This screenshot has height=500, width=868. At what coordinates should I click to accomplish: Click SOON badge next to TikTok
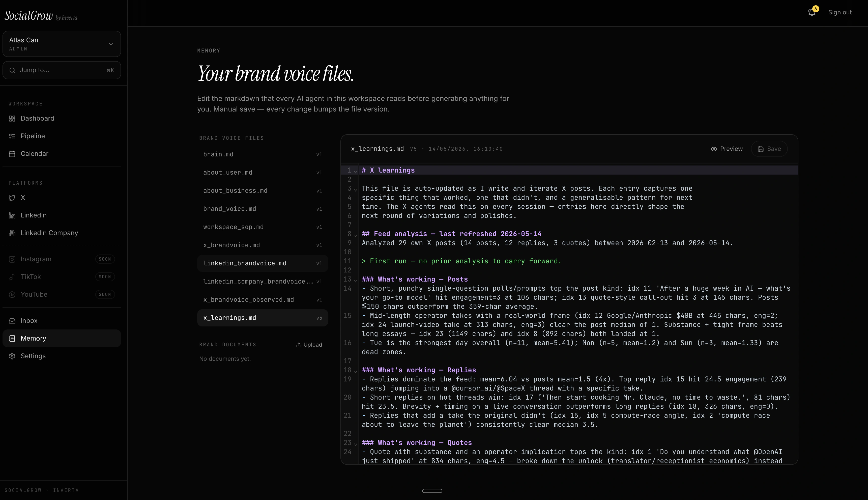(x=105, y=277)
